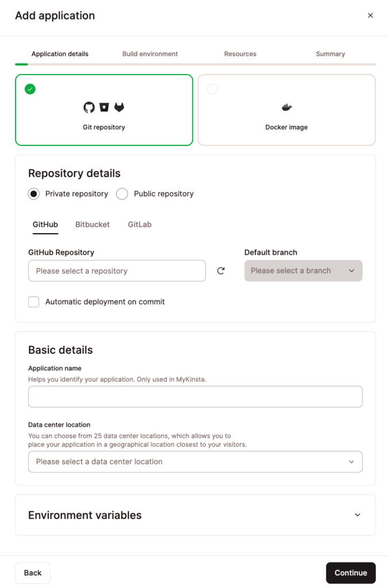This screenshot has height=588, width=388.
Task: Open the Default branch dropdown
Action: pyautogui.click(x=303, y=270)
